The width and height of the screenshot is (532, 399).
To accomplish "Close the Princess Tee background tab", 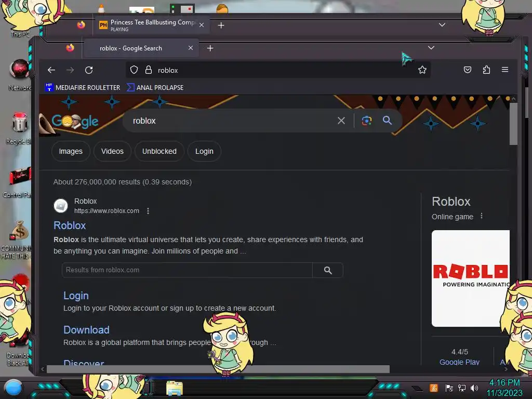I will pos(202,25).
